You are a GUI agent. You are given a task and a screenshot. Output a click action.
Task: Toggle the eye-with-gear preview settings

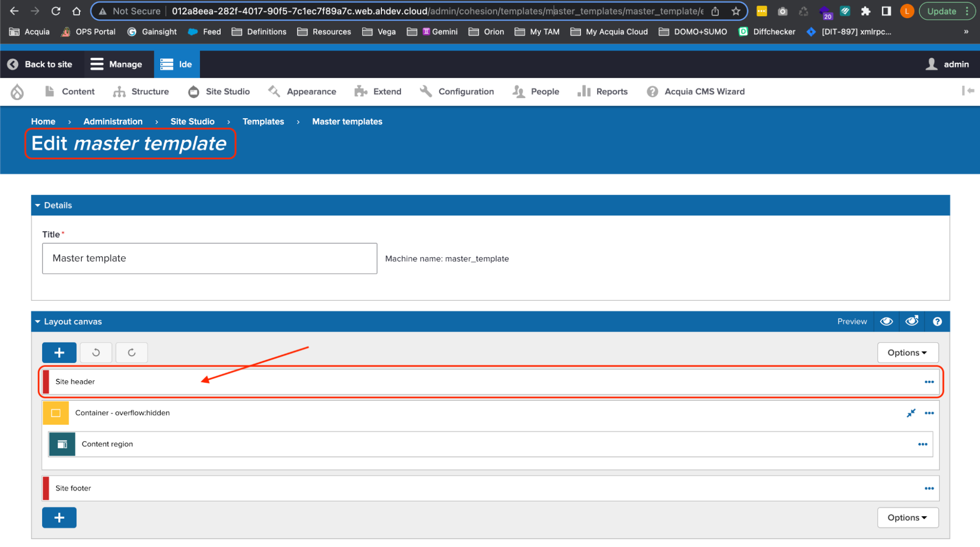912,321
